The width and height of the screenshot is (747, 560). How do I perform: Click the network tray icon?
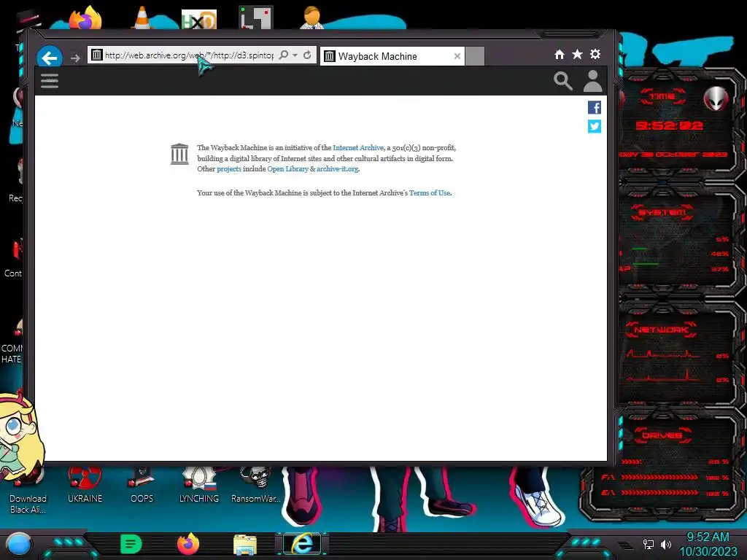point(649,544)
